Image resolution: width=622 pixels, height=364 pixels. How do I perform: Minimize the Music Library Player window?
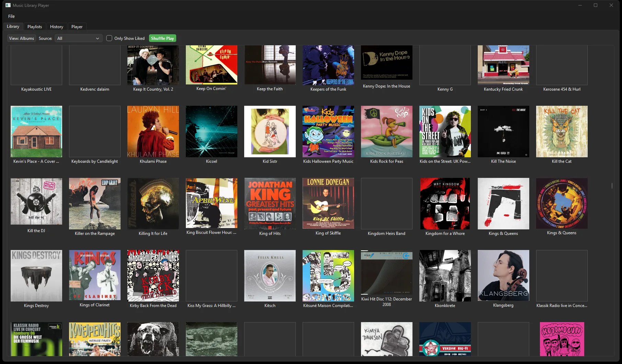pyautogui.click(x=580, y=5)
